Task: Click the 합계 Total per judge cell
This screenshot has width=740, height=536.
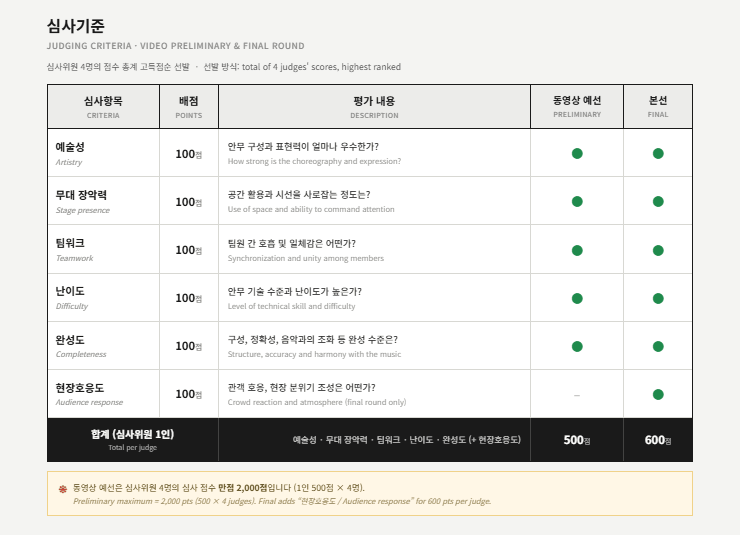Action: pyautogui.click(x=133, y=440)
